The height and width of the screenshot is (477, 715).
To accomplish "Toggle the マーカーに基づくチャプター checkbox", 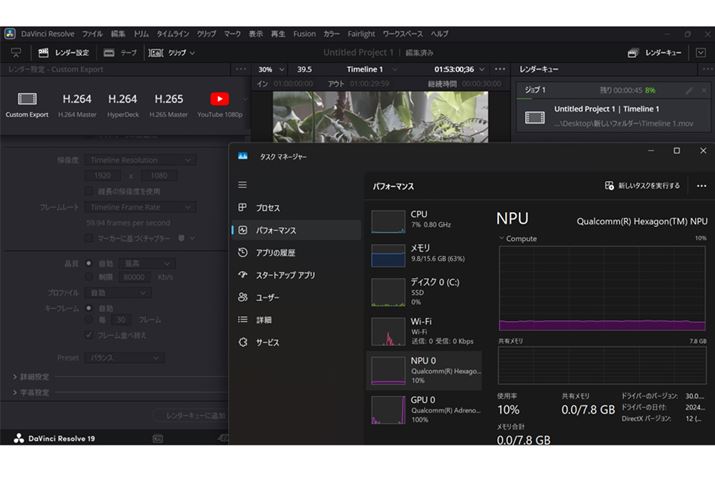I will [88, 238].
